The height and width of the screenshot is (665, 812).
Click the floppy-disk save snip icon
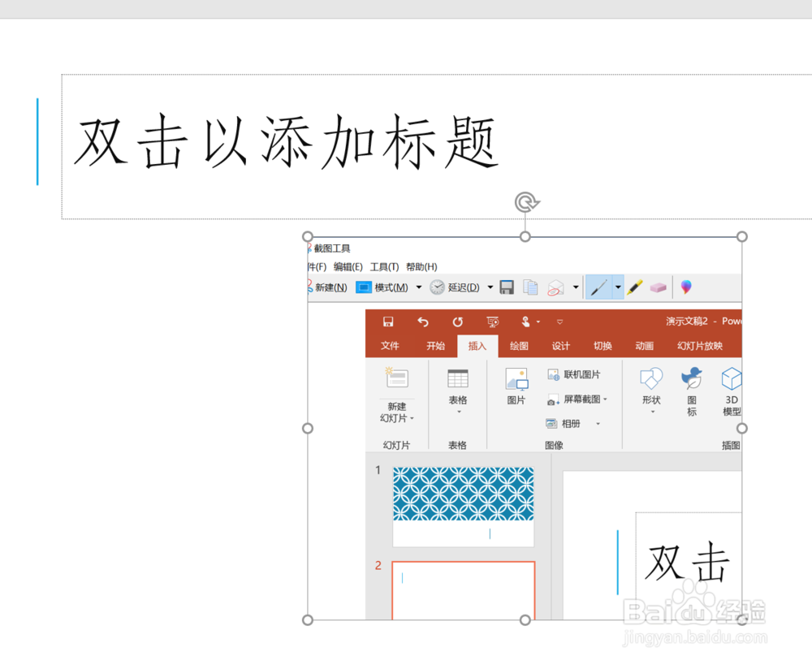pos(507,287)
